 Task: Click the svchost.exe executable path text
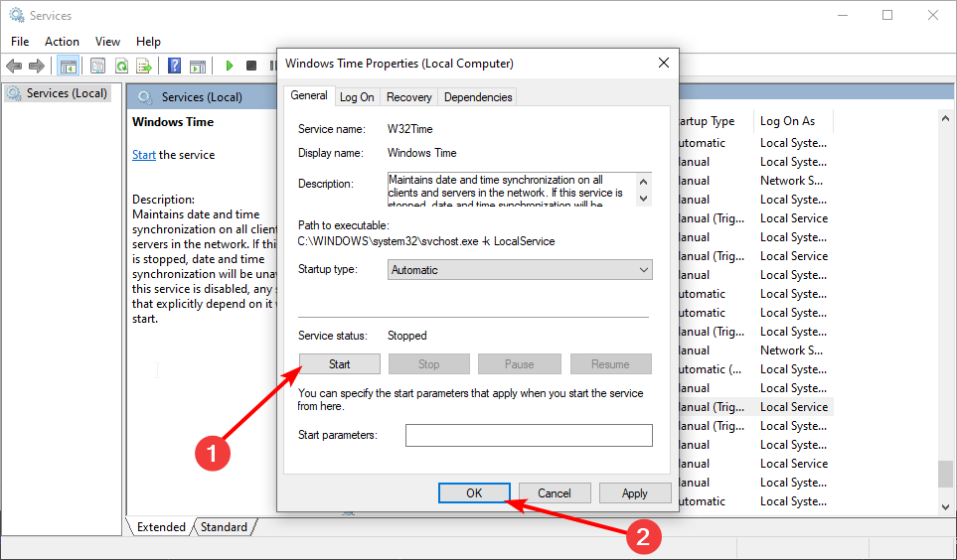426,241
